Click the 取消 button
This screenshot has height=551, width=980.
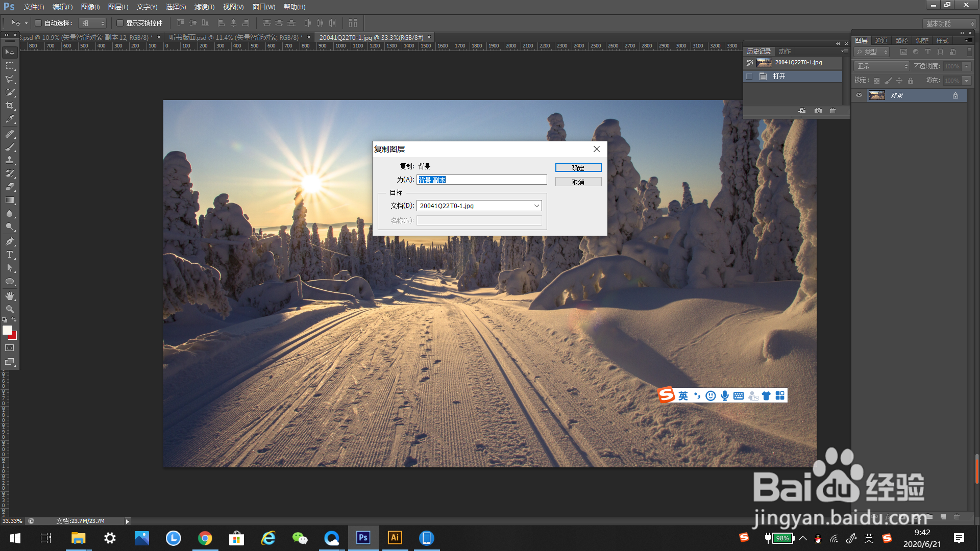pos(578,182)
